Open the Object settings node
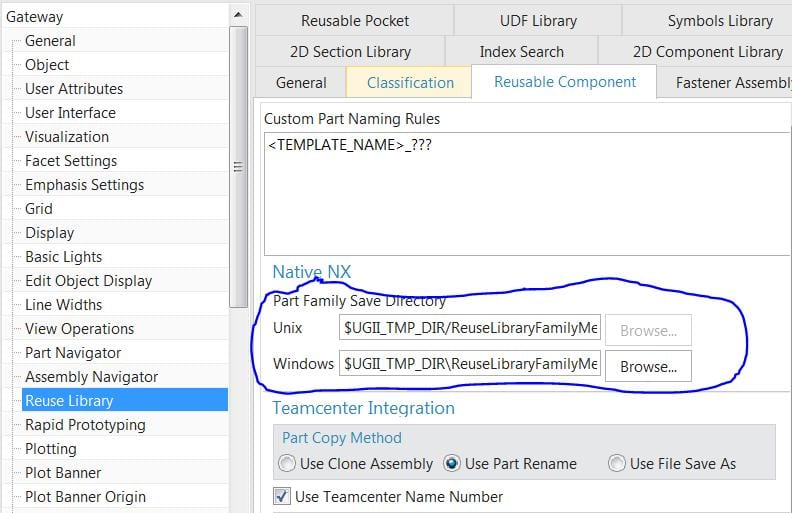Image resolution: width=792 pixels, height=513 pixels. [x=47, y=65]
